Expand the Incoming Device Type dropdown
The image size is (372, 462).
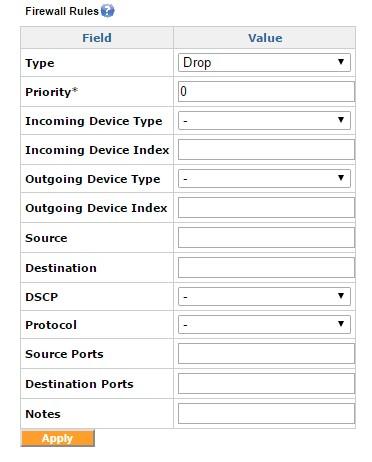pos(264,121)
